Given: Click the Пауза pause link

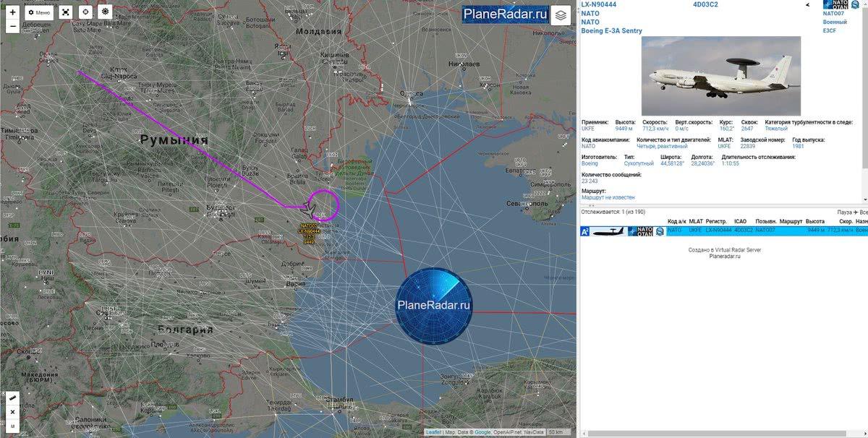Looking at the screenshot, I should 846,212.
